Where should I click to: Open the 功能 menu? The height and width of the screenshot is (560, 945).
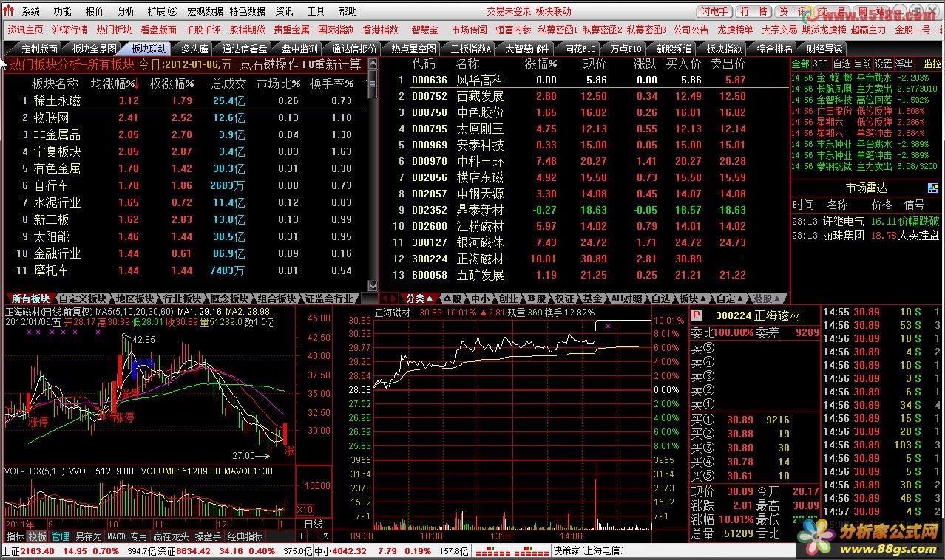coord(63,12)
